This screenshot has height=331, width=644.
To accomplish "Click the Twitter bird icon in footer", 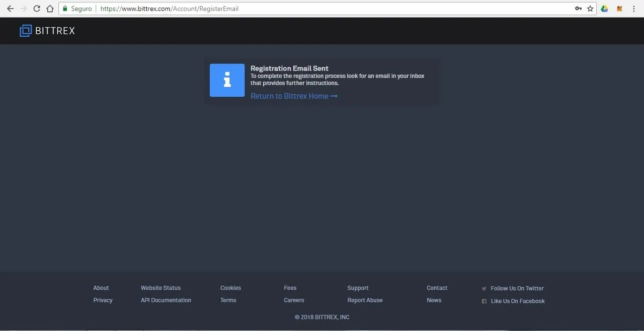I will coord(484,289).
